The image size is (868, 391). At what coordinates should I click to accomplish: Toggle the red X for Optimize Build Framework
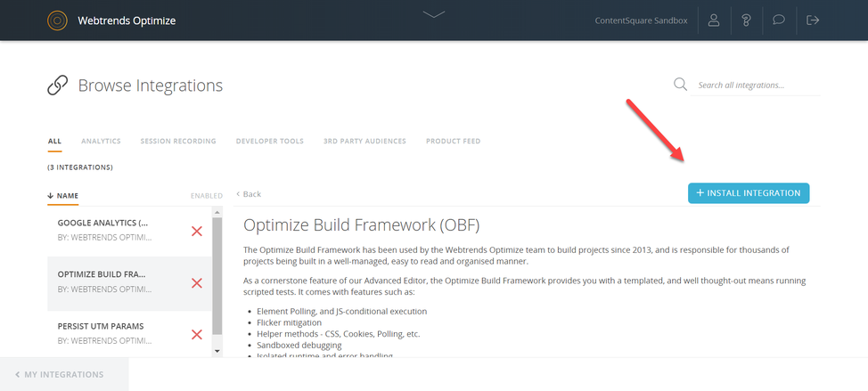pyautogui.click(x=197, y=283)
